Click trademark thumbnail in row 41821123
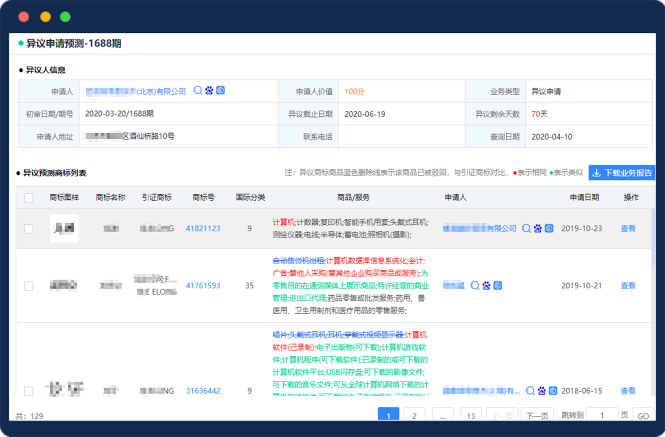 [64, 228]
